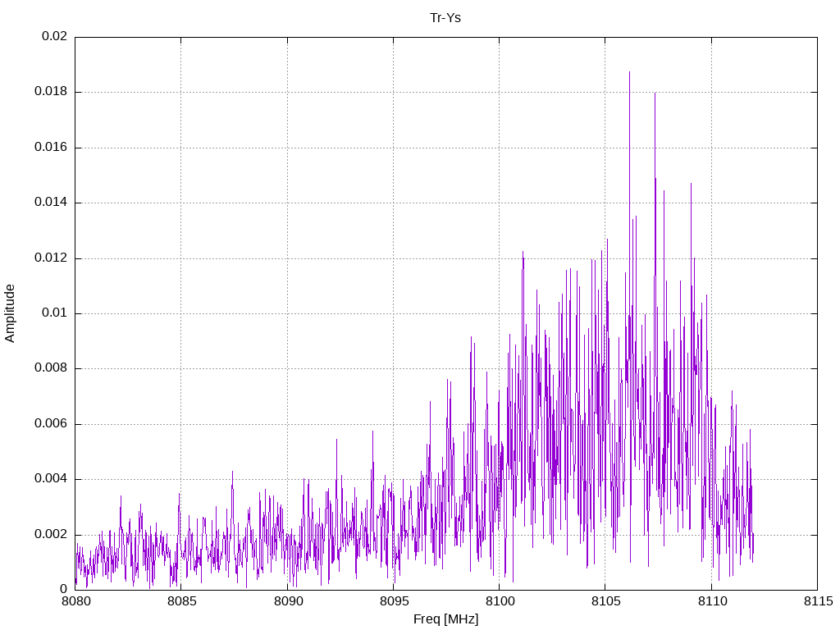The width and height of the screenshot is (840, 630).
Task: Click the y-axis value 0.016
Action: [51, 148]
